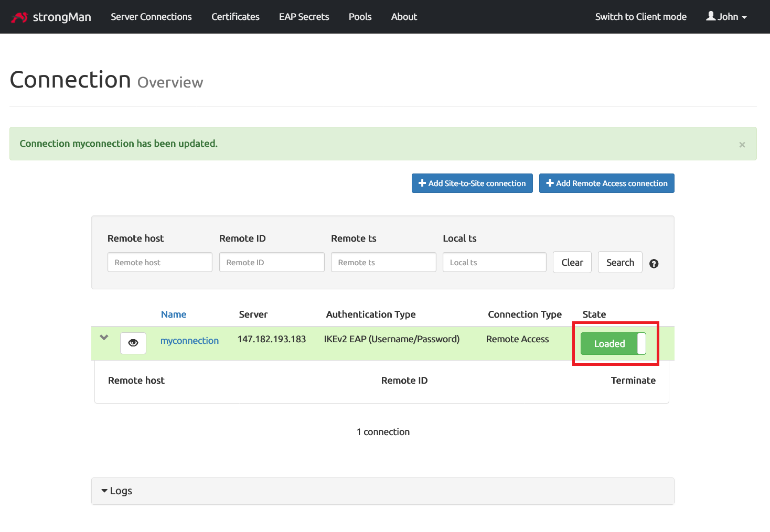Screen dimensions: 770x532
Task: Open the About page
Action: coord(404,17)
